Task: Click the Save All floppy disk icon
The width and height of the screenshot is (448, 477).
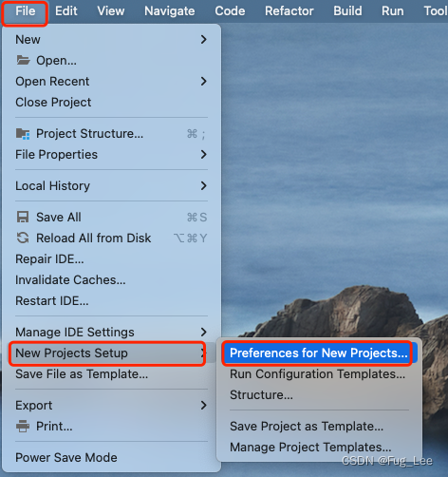Action: point(23,218)
